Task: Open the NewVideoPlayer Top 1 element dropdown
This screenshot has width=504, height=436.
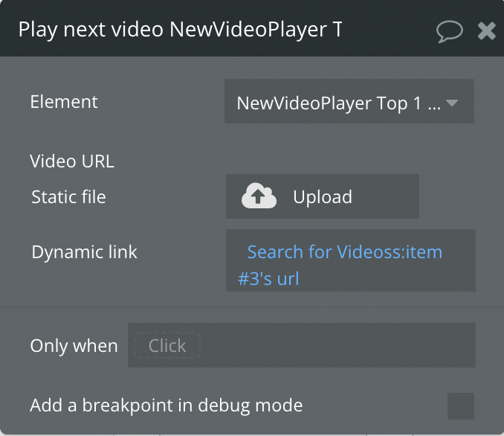Action: click(349, 101)
